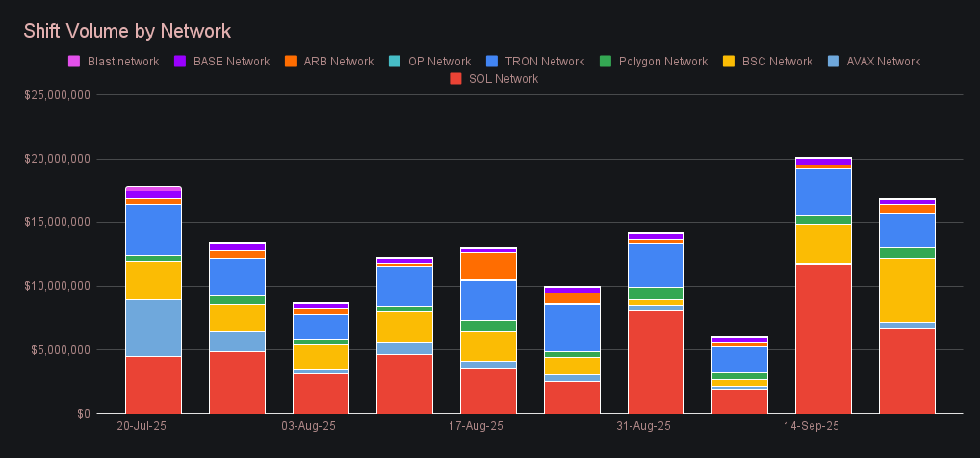The height and width of the screenshot is (458, 980).
Task: Click the red SOL Network legend swatch
Action: 454,79
